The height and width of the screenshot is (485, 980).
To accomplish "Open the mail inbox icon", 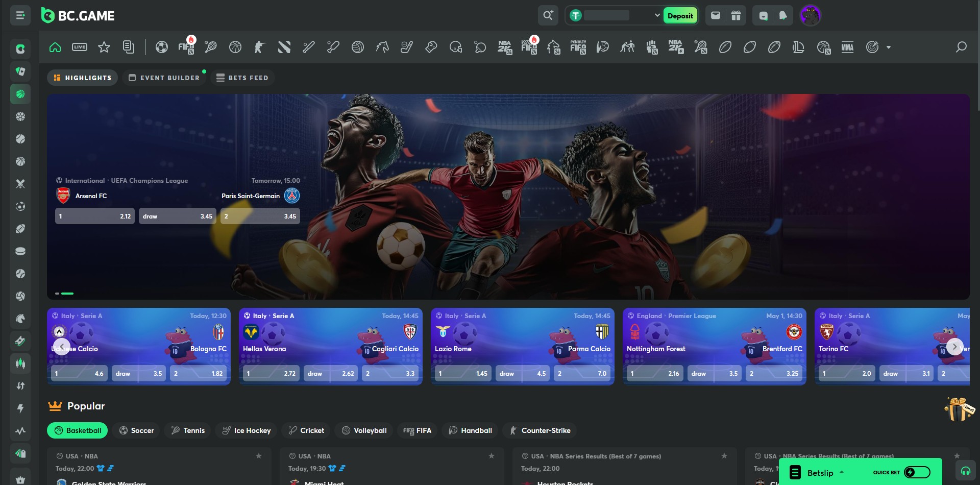I will pos(716,15).
